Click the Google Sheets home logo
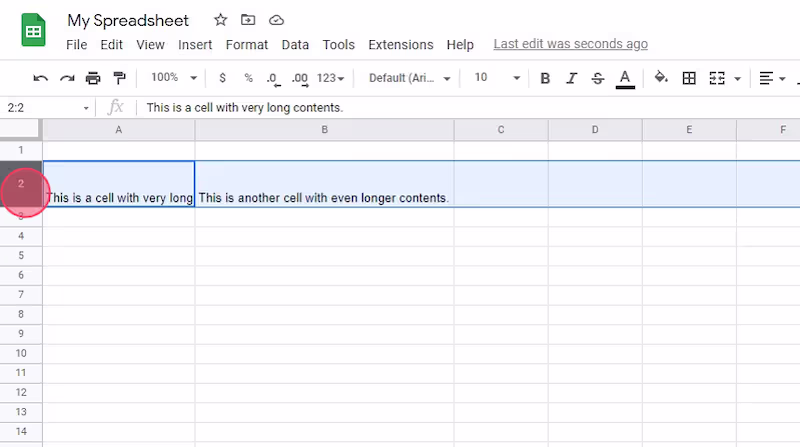This screenshot has height=447, width=800. (x=33, y=30)
